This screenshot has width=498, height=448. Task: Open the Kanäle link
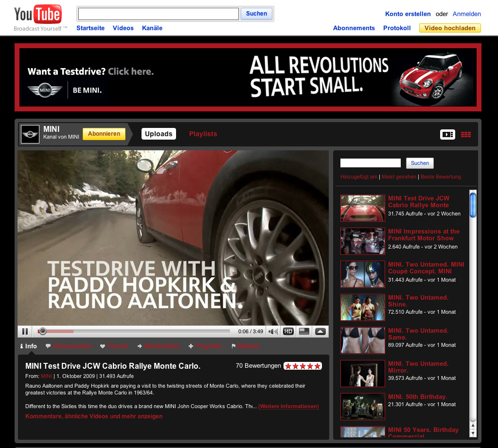(x=152, y=28)
